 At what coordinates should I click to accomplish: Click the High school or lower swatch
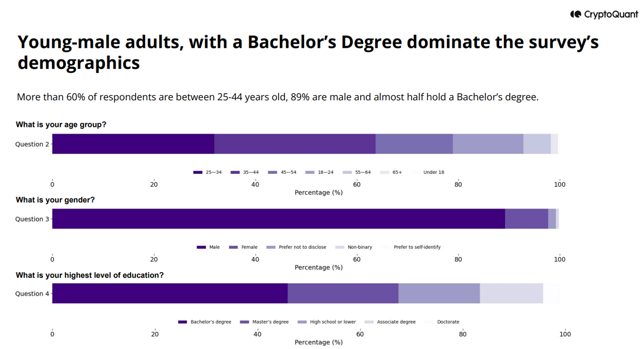point(302,322)
